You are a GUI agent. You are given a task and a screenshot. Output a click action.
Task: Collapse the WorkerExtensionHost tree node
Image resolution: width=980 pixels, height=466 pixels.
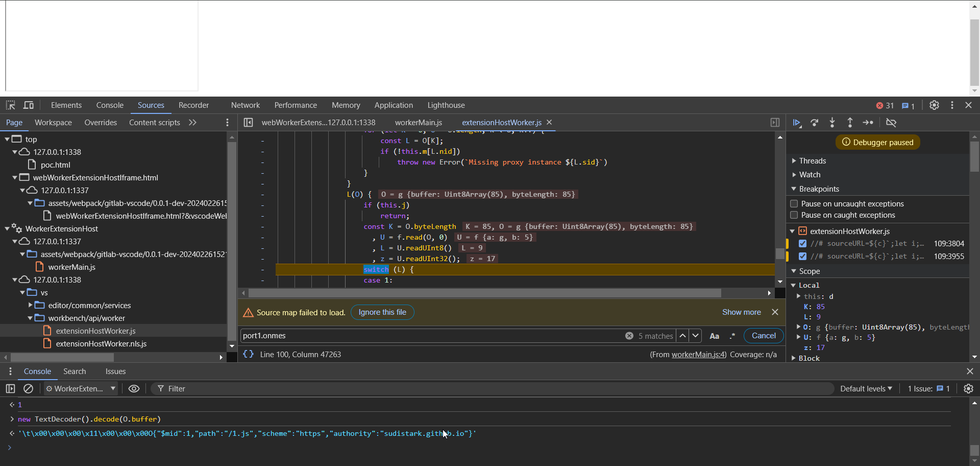tap(7, 229)
